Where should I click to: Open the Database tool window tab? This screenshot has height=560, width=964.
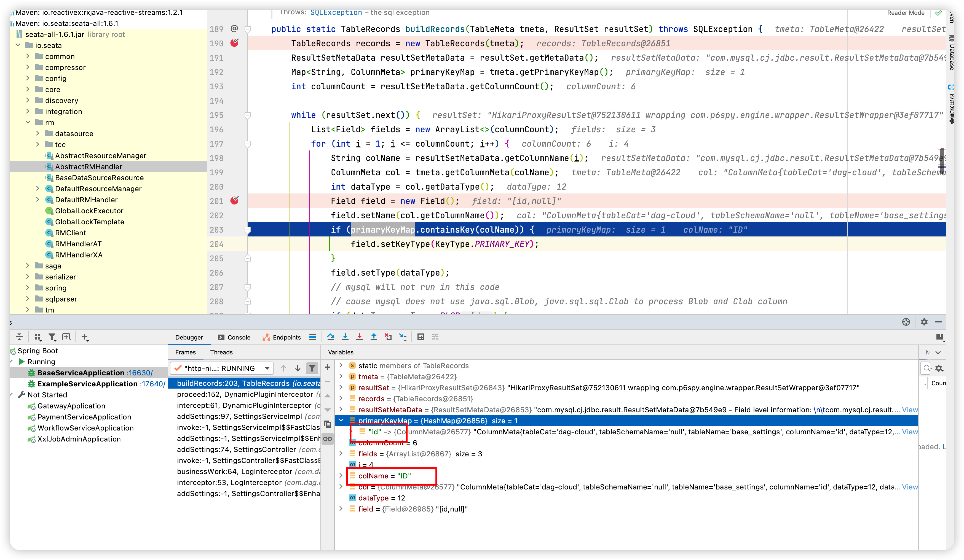point(951,52)
